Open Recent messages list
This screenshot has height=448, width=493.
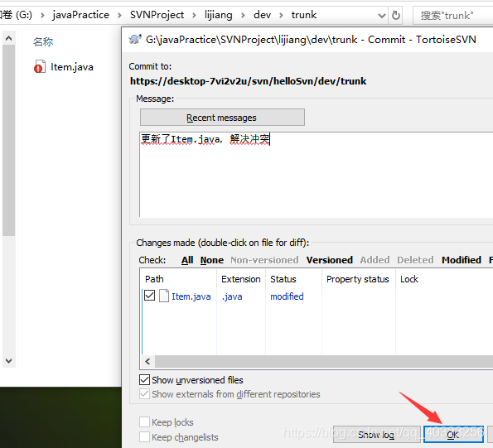click(222, 118)
